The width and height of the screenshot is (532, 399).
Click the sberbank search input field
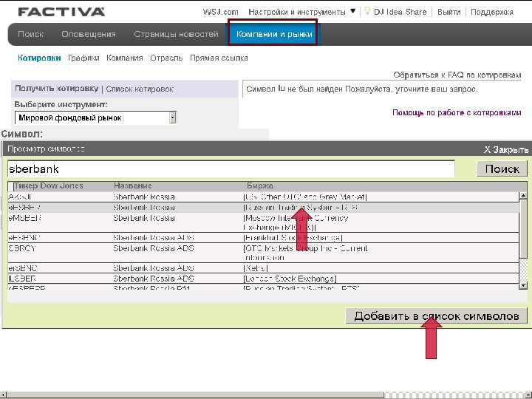(231, 168)
